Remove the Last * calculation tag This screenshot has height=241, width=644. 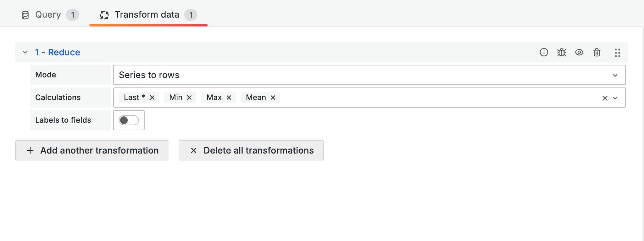click(152, 98)
